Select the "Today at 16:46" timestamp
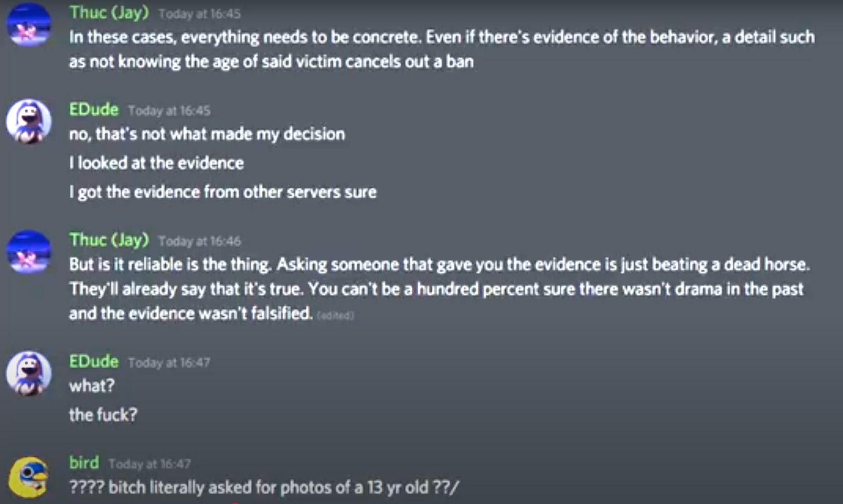The image size is (843, 504). (x=199, y=241)
